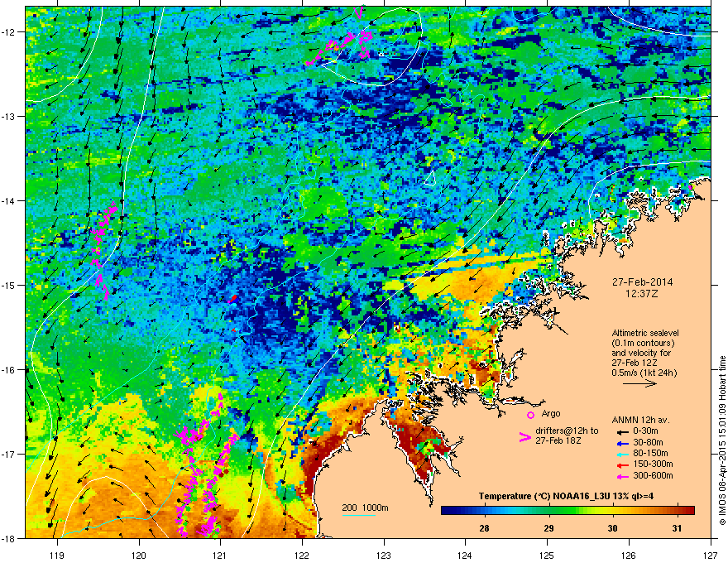Click latitude axis label '-17'
The image size is (728, 563).
tap(9, 454)
